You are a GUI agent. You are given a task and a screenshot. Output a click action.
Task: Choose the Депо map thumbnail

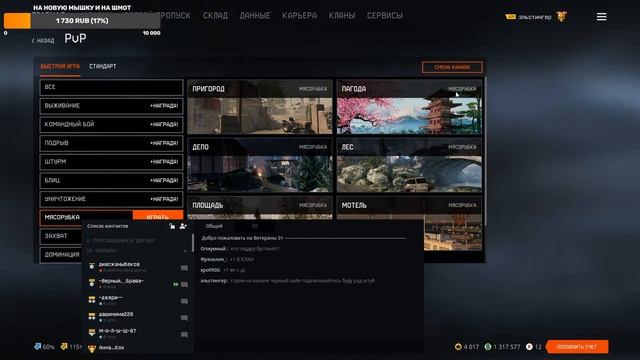click(x=260, y=165)
